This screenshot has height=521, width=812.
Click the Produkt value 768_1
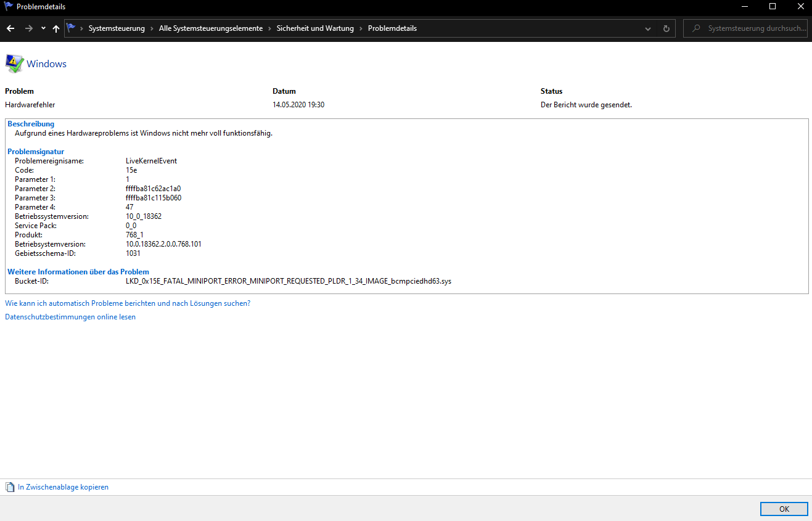[135, 235]
